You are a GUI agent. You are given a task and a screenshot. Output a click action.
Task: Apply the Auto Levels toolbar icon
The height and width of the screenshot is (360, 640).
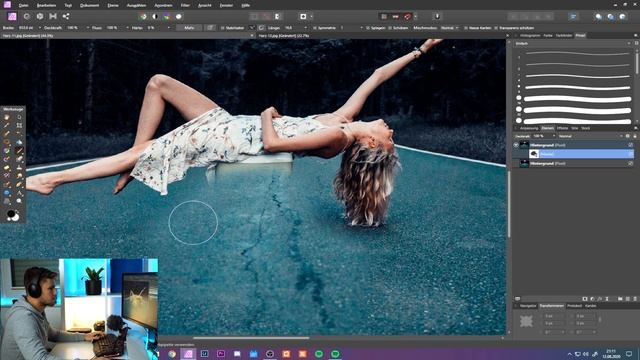point(143,17)
